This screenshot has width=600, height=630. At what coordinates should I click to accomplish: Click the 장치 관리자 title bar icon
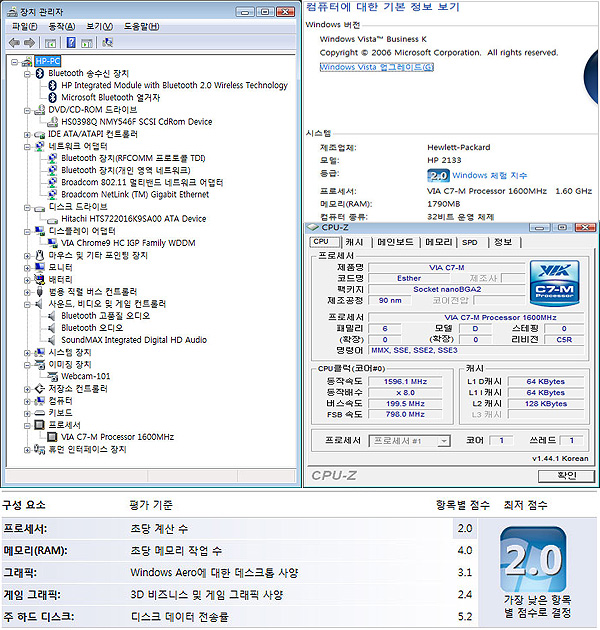pyautogui.click(x=13, y=12)
